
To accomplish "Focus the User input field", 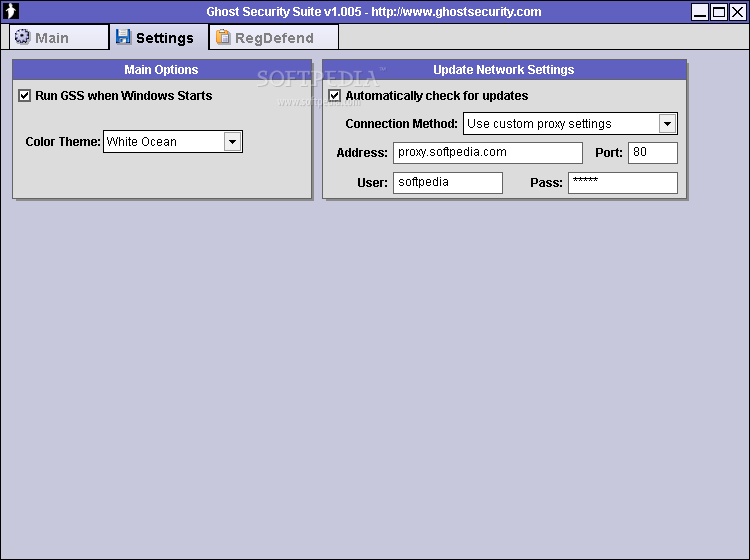I will click(x=448, y=183).
